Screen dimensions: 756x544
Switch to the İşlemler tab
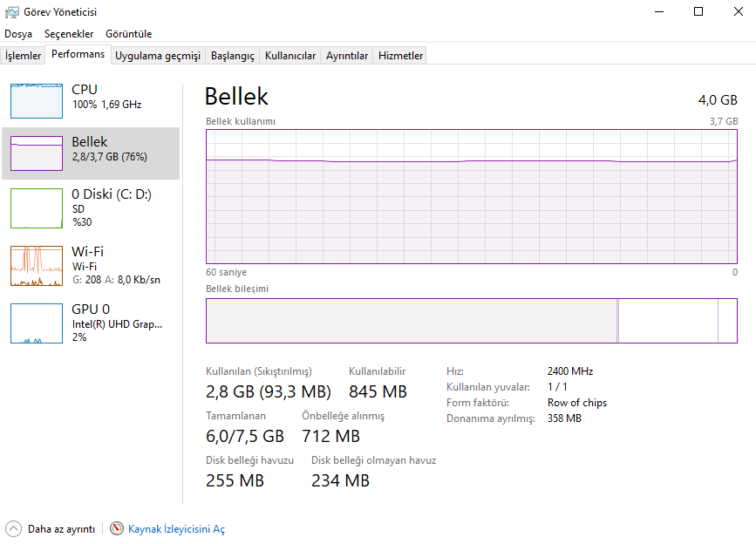(x=24, y=56)
